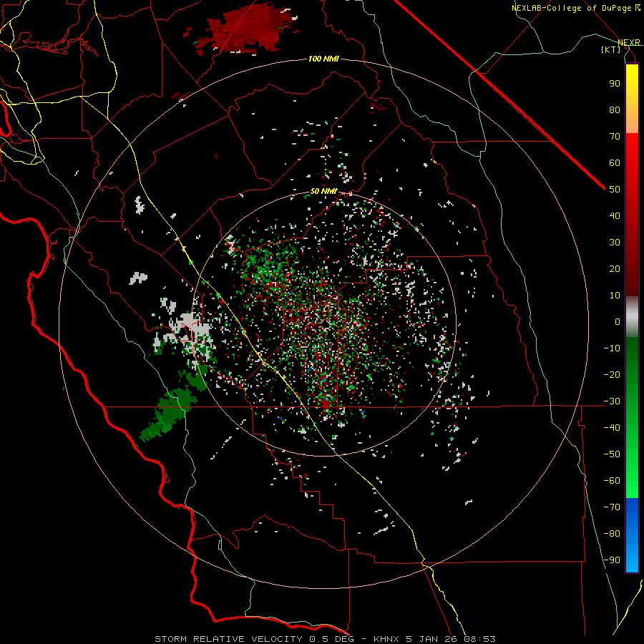Click the 60 value on velocity scale
644x644 pixels.
click(x=615, y=163)
